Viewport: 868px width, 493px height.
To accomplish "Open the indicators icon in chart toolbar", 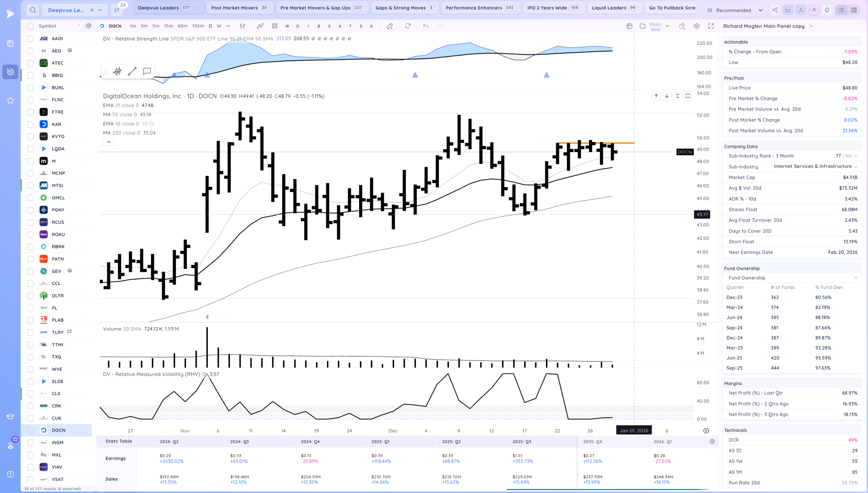I will click(260, 26).
